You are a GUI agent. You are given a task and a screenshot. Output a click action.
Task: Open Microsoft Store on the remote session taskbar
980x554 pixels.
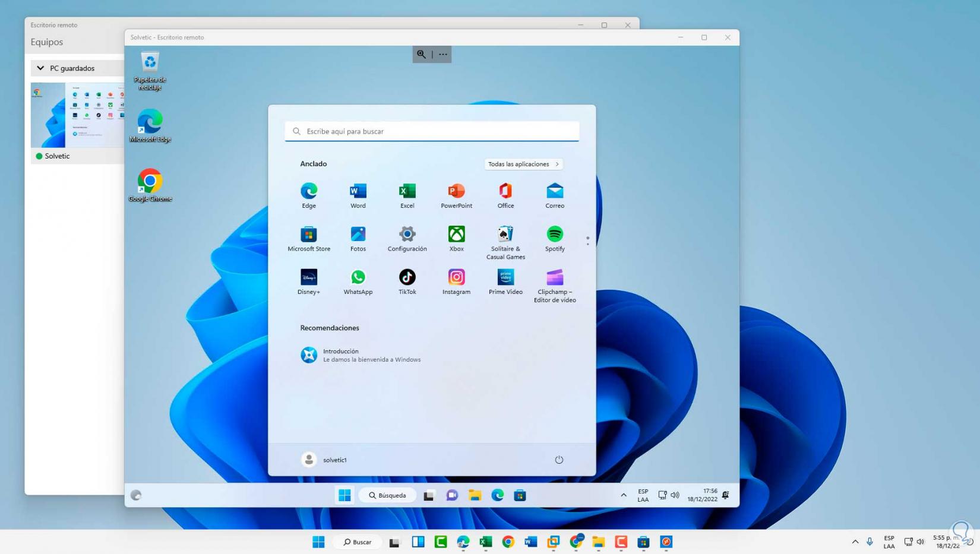pos(520,495)
